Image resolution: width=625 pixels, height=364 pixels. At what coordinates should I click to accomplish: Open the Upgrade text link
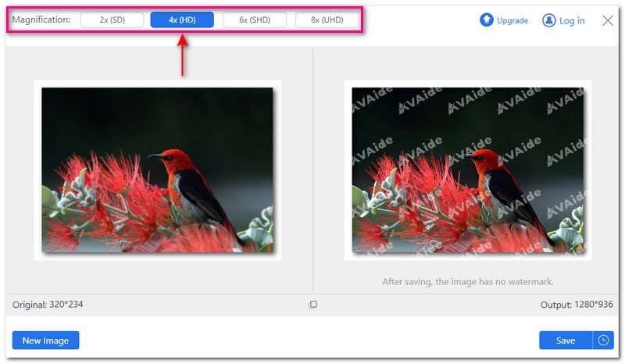[512, 20]
